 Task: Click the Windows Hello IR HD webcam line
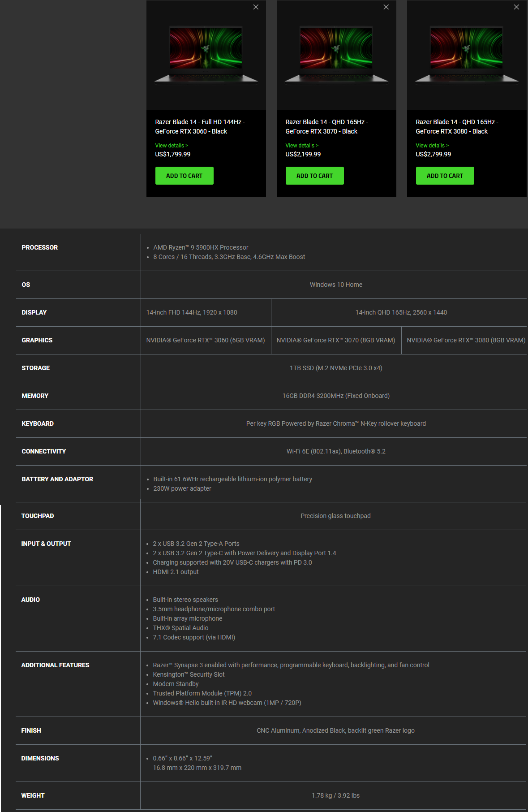(x=227, y=703)
